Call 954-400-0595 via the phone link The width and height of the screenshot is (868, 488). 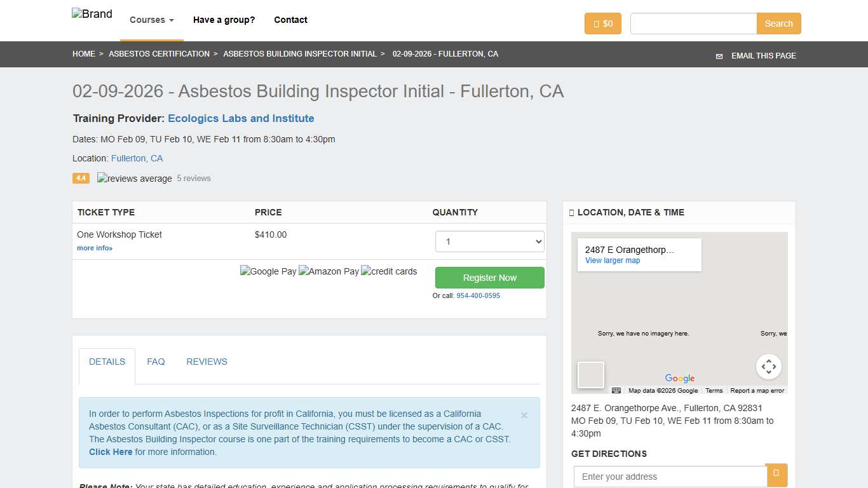pos(478,295)
